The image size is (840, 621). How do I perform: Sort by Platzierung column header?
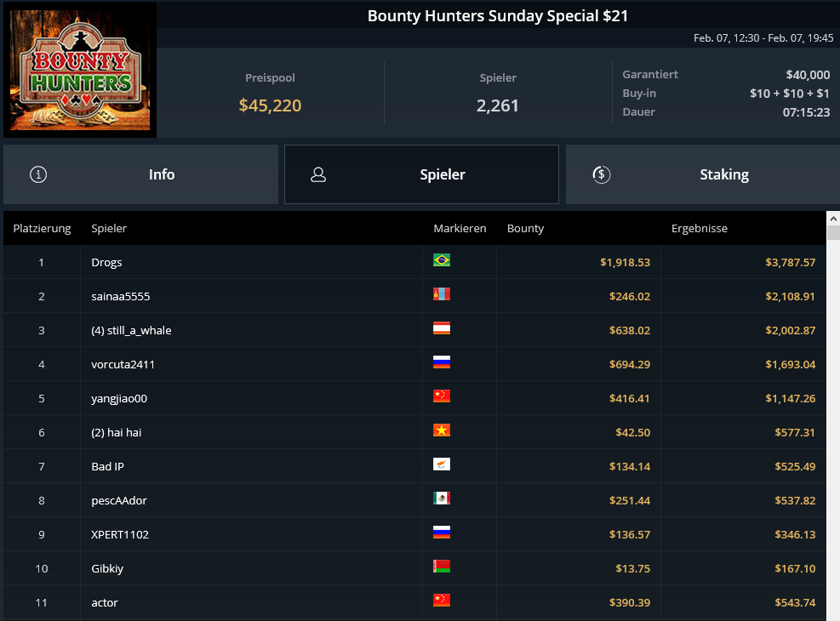pyautogui.click(x=42, y=229)
